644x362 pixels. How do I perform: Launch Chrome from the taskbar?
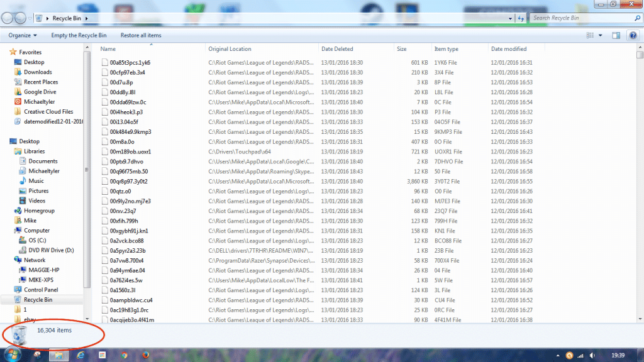point(124,355)
